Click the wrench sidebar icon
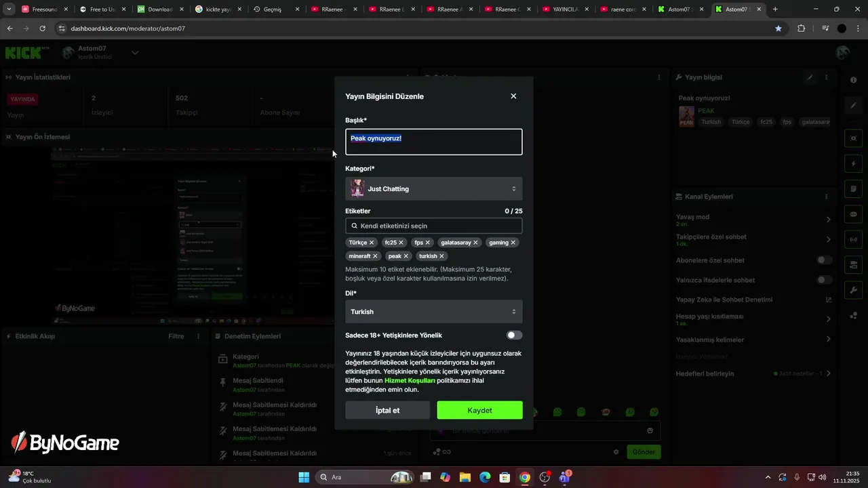 point(853,290)
